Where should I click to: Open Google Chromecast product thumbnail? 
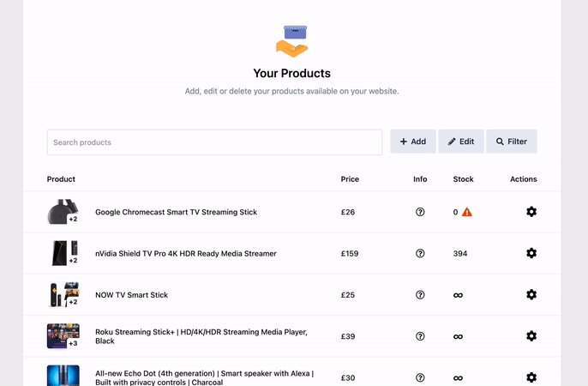pyautogui.click(x=63, y=212)
